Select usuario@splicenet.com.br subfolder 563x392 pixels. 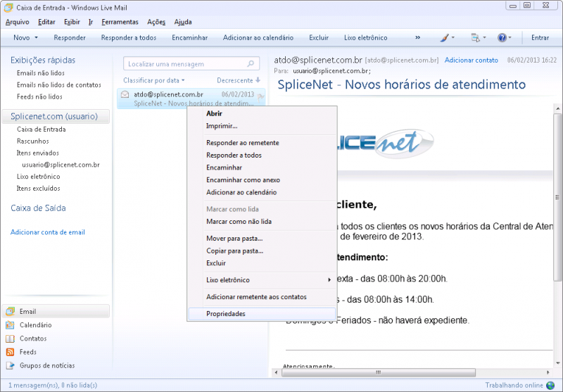pos(61,165)
